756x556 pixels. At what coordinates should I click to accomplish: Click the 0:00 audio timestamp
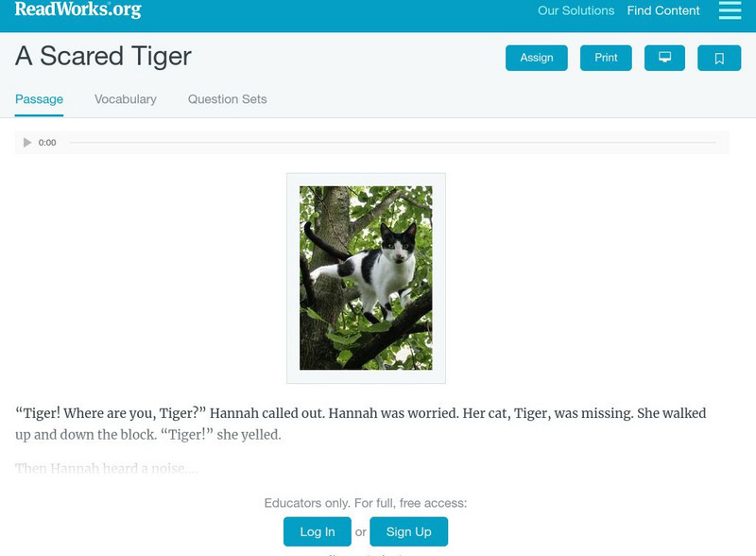(x=44, y=143)
